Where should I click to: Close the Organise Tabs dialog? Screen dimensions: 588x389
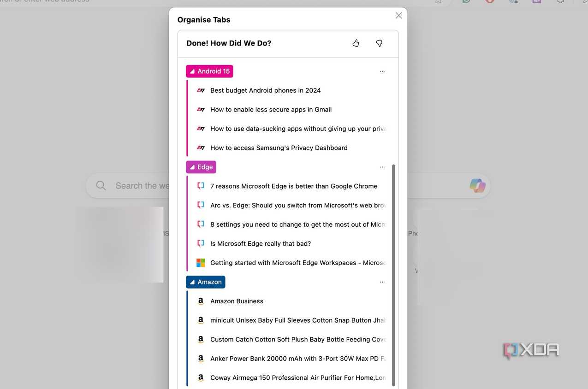tap(399, 16)
